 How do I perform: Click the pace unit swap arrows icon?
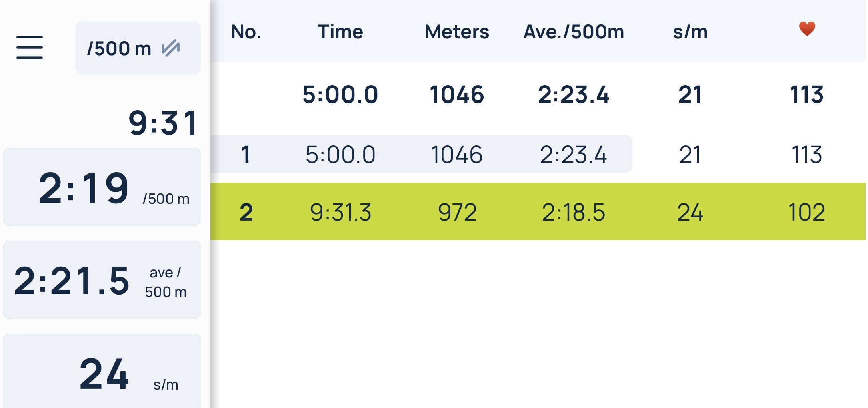171,48
